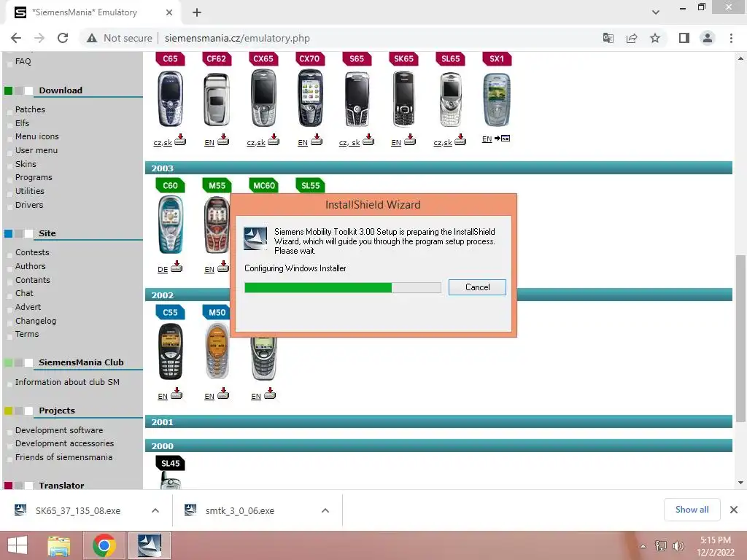Image resolution: width=747 pixels, height=560 pixels.
Task: Click the page vertical scrollbar thumb
Action: (x=740, y=338)
